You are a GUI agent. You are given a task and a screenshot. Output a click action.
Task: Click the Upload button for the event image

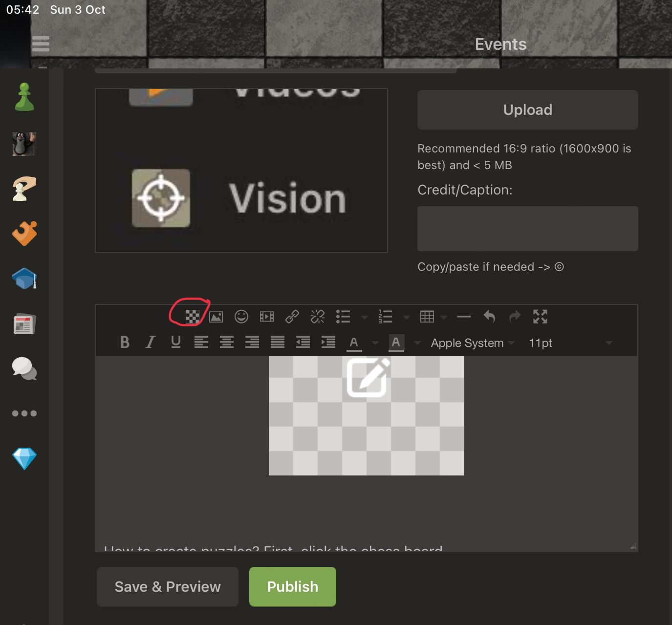pyautogui.click(x=527, y=109)
